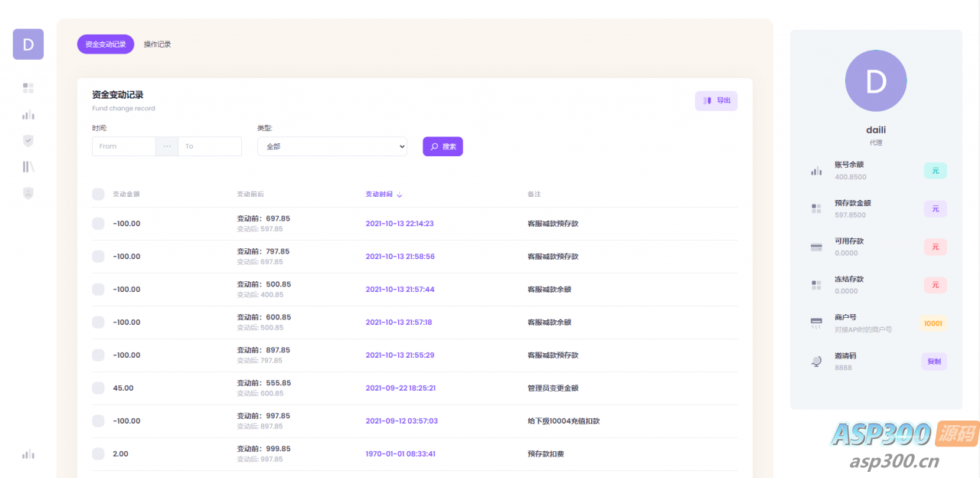Toggle the select-all checkbox in table header

coord(98,195)
